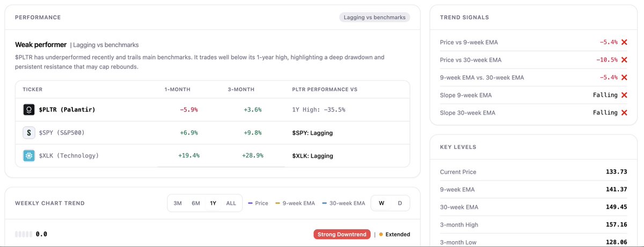Click the Strong Downtrend badge
This screenshot has height=247, width=644.
342,234
